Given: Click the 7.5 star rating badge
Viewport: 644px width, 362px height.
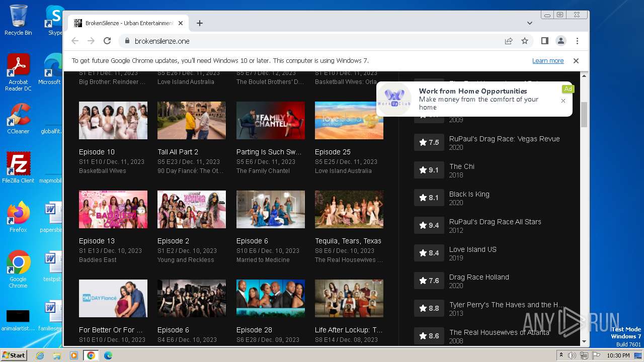Looking at the screenshot, I should [x=429, y=142].
